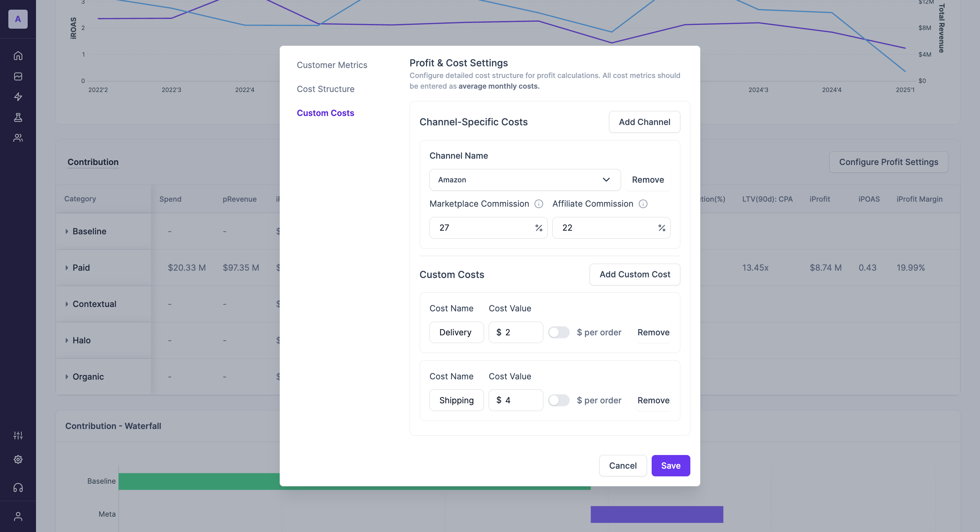Click the Marketplace Commission percentage field
The image size is (980, 532).
(x=483, y=228)
